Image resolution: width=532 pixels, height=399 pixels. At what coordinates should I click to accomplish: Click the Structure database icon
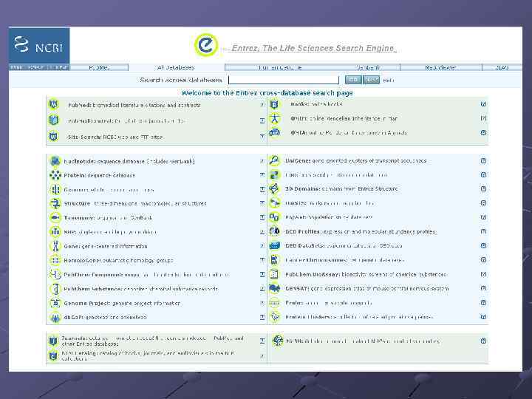point(55,204)
